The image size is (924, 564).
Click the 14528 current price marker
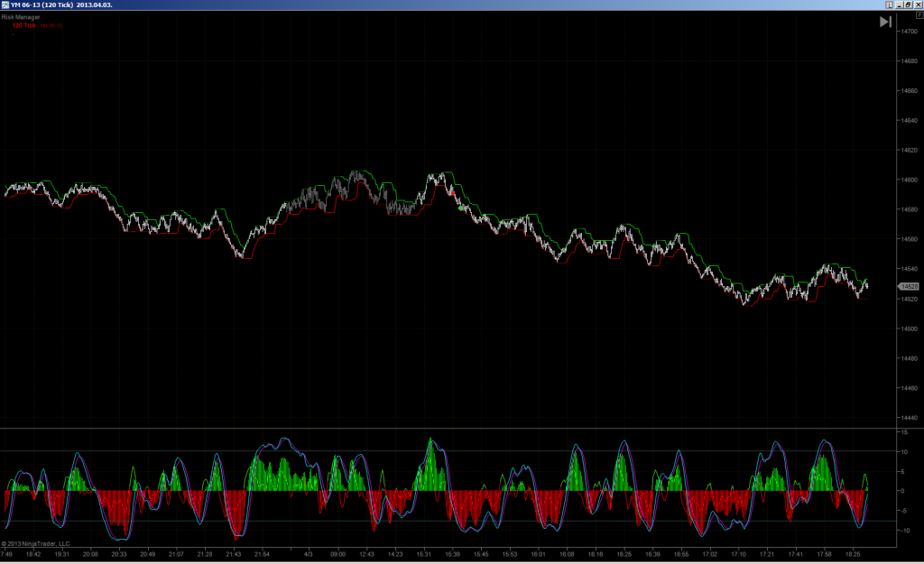pyautogui.click(x=908, y=286)
